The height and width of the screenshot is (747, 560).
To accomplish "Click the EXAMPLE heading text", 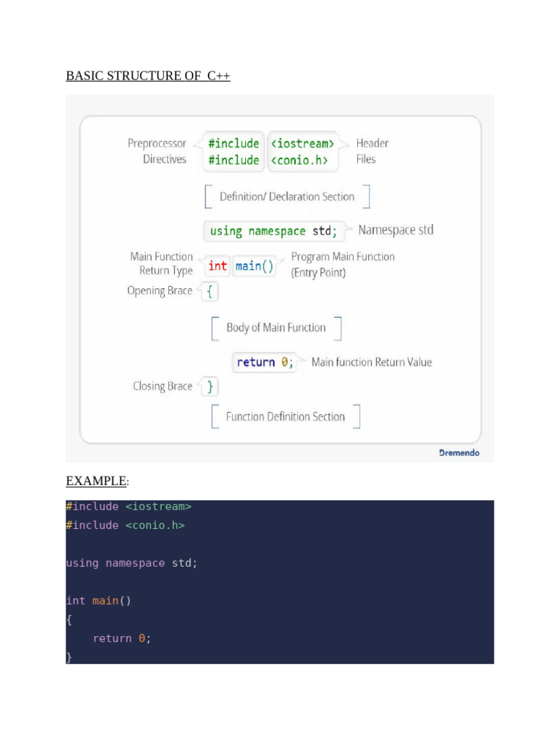I will 96,481.
